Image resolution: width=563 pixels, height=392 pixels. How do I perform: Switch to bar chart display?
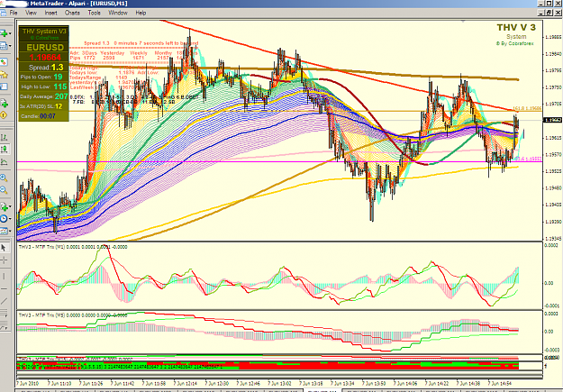click(4, 137)
